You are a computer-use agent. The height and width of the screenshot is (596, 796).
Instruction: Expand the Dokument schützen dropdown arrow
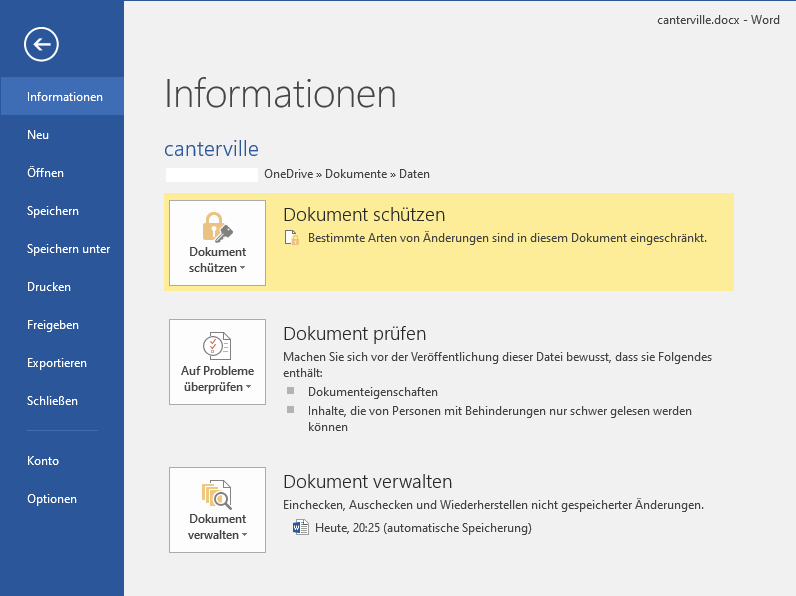[x=243, y=268]
